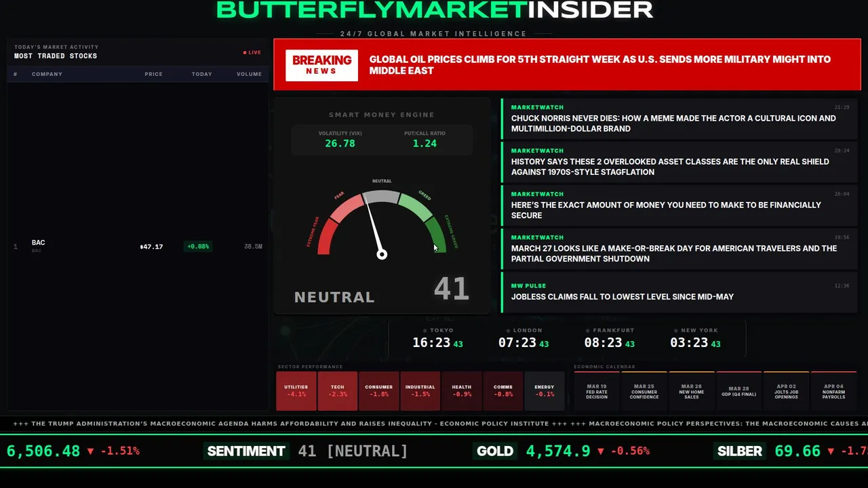Click the Energy sector tile
The height and width of the screenshot is (488, 868).
pos(545,390)
